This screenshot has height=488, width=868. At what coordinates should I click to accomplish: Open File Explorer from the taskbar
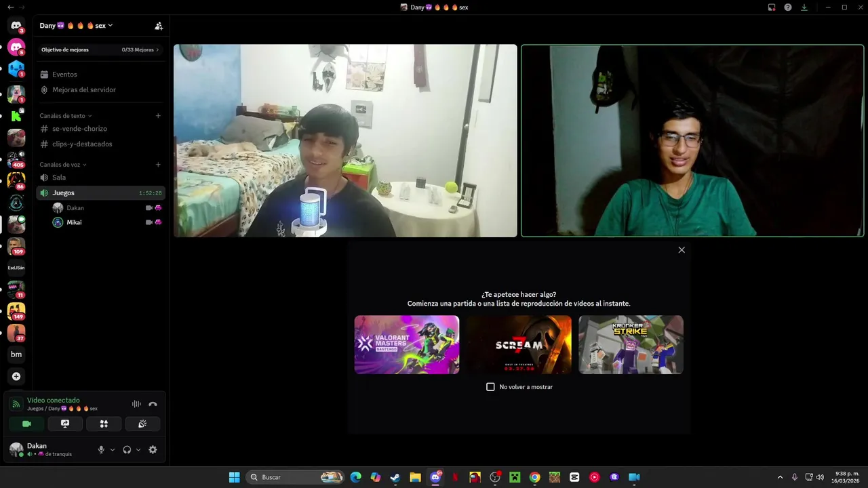pos(415,477)
